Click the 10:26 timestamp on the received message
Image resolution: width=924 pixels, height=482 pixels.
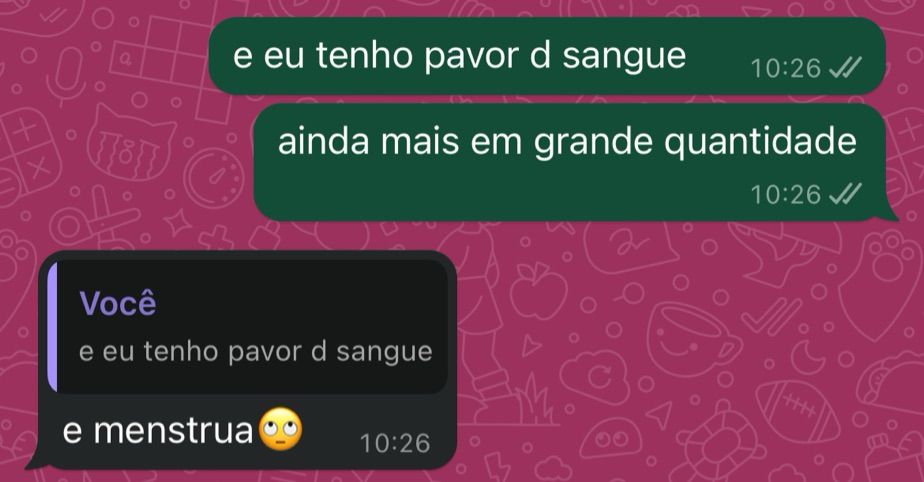(x=395, y=444)
